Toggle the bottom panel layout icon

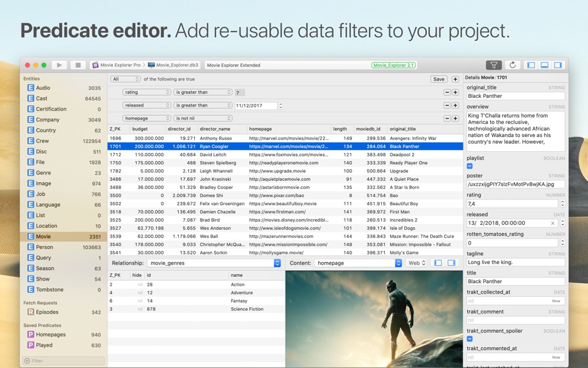[545, 65]
